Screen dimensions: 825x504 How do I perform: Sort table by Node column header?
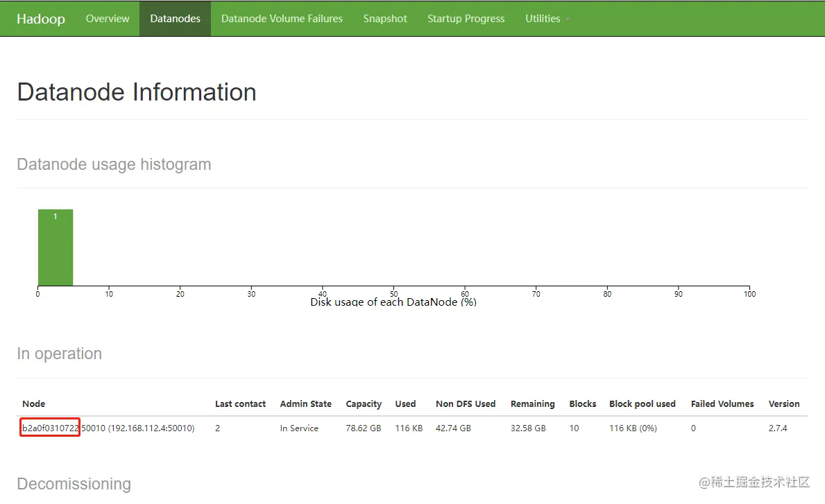[x=34, y=403]
